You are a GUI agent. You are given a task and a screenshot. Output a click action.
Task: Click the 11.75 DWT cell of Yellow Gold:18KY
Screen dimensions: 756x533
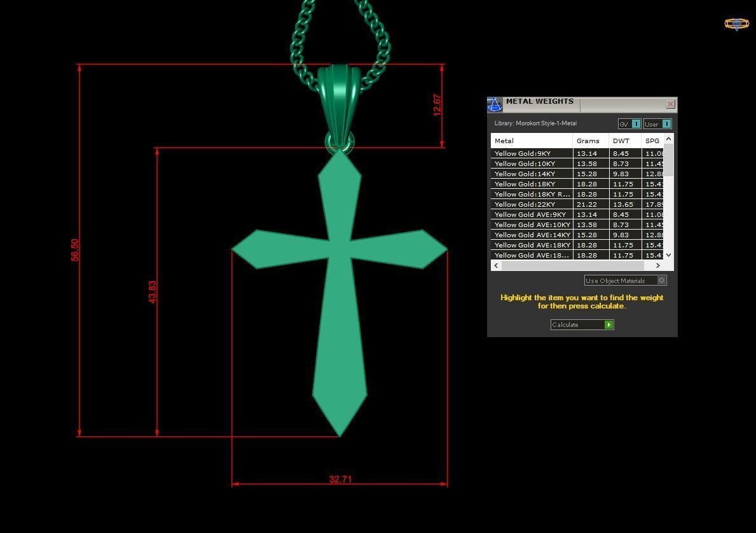(625, 184)
